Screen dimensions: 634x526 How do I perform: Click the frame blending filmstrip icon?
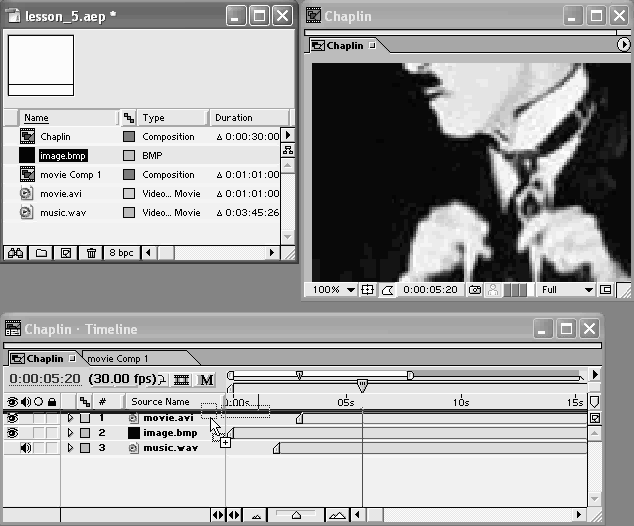(182, 380)
